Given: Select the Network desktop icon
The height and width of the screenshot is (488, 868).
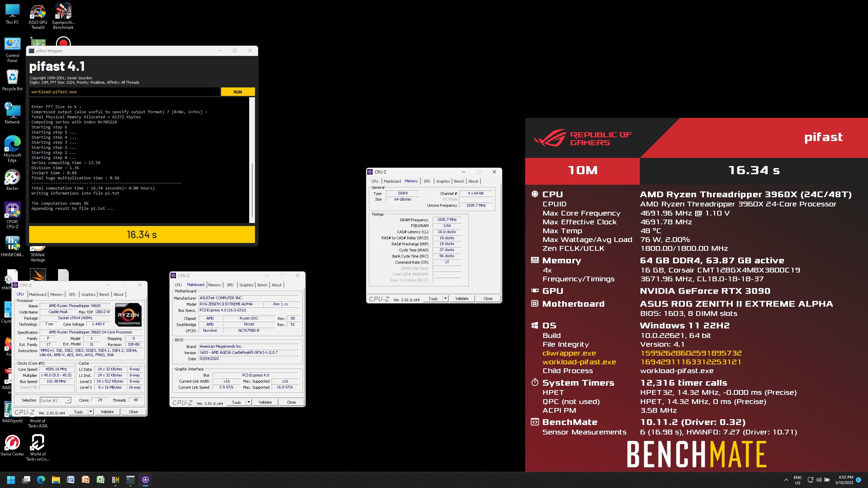Looking at the screenshot, I should pos(12,113).
